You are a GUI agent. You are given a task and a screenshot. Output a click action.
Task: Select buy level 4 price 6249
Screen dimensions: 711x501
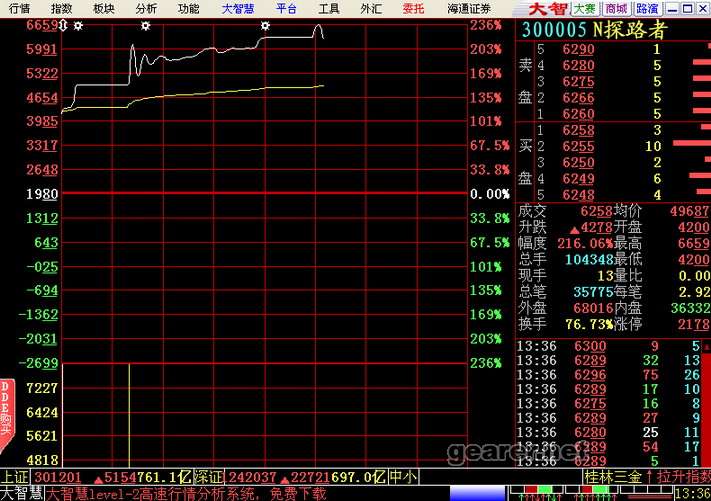pyautogui.click(x=578, y=179)
